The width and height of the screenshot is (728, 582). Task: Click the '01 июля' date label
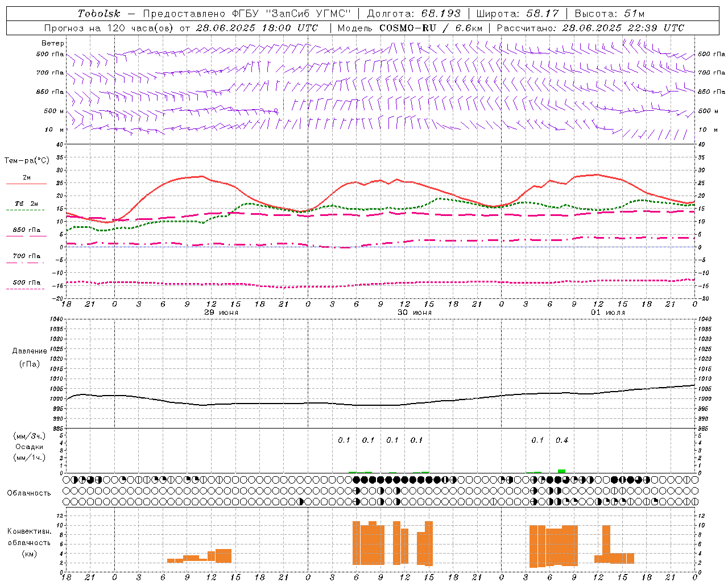[607, 313]
